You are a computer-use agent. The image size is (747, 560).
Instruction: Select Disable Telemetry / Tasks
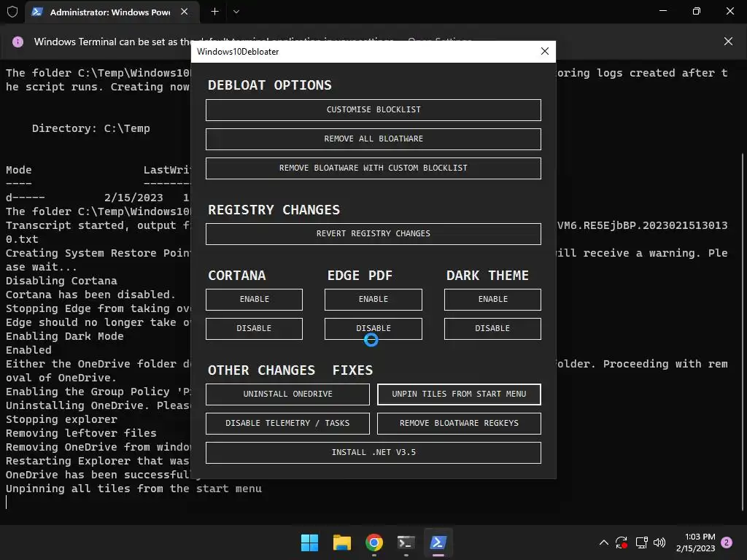point(287,424)
